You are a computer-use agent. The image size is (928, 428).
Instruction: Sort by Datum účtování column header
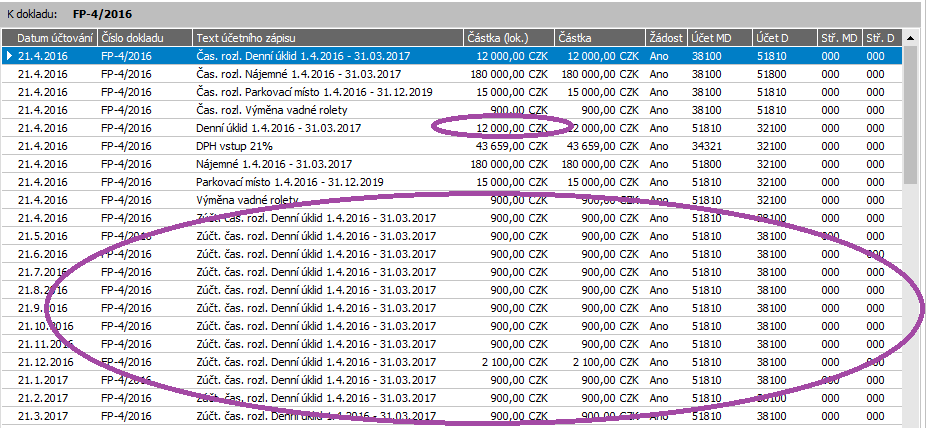click(55, 38)
